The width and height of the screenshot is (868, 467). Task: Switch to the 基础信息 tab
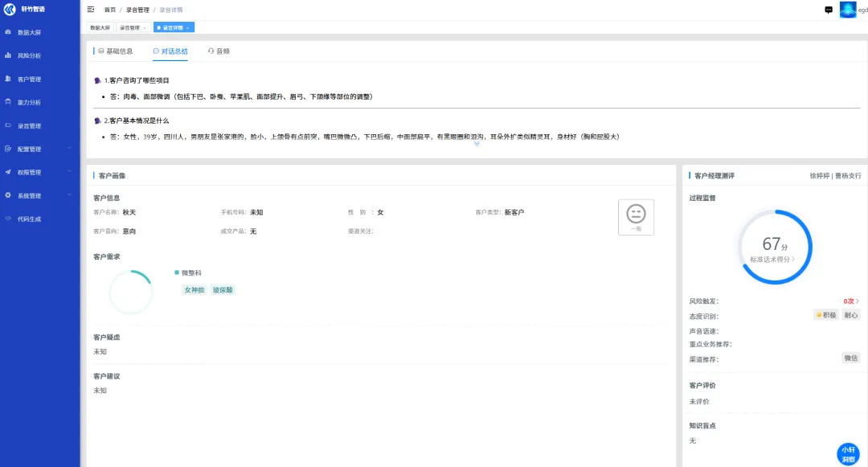pos(115,51)
